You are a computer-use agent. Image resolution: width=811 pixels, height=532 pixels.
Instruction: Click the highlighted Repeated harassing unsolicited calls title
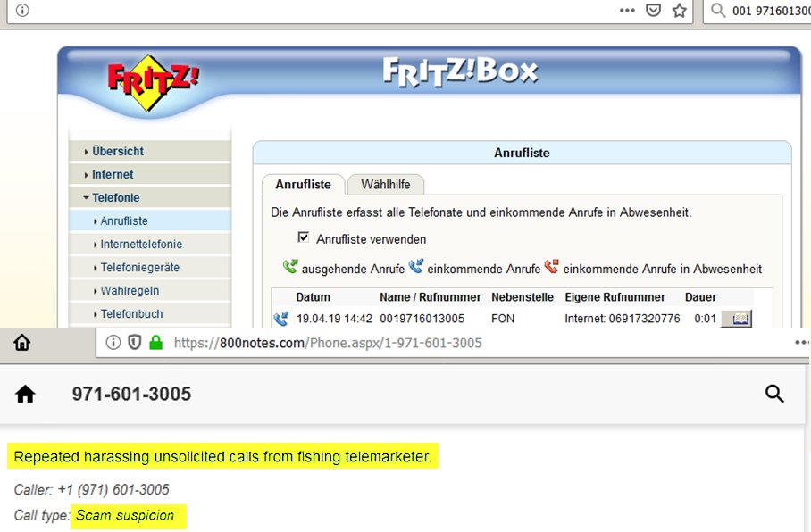click(222, 456)
